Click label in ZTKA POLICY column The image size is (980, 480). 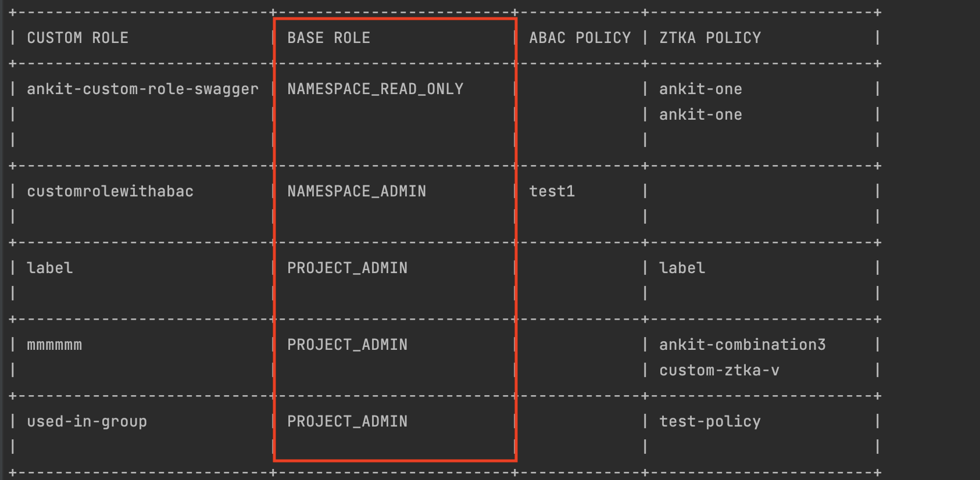pos(682,268)
